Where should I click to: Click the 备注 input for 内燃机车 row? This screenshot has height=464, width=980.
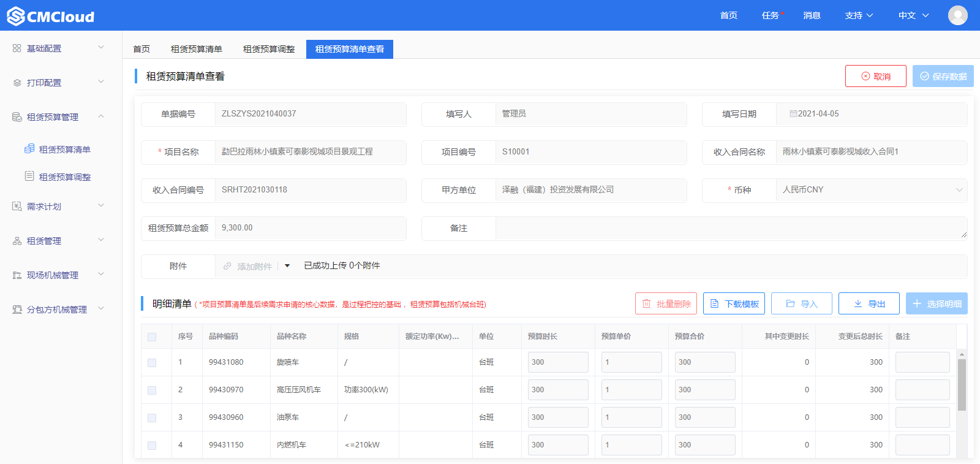(922, 445)
